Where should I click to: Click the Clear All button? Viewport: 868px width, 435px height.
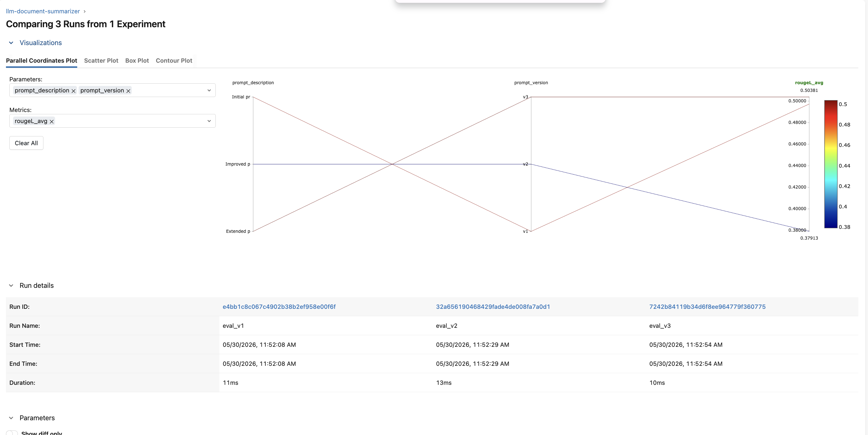click(x=26, y=143)
